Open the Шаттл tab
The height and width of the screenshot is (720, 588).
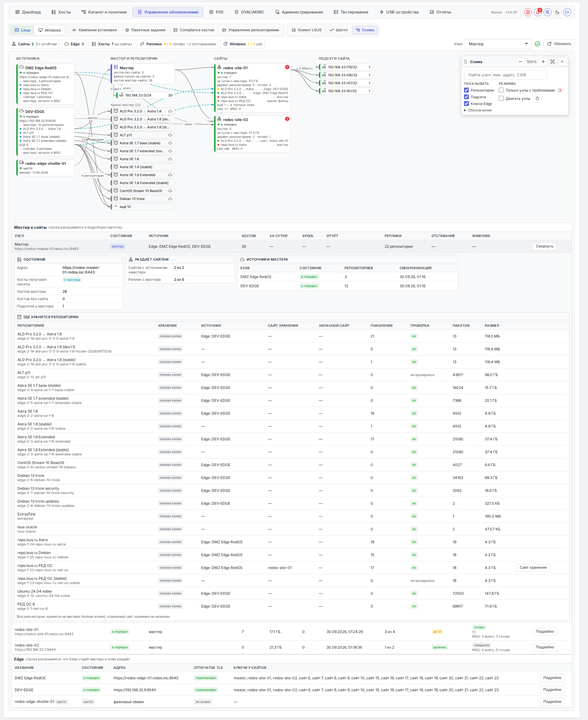coord(339,30)
